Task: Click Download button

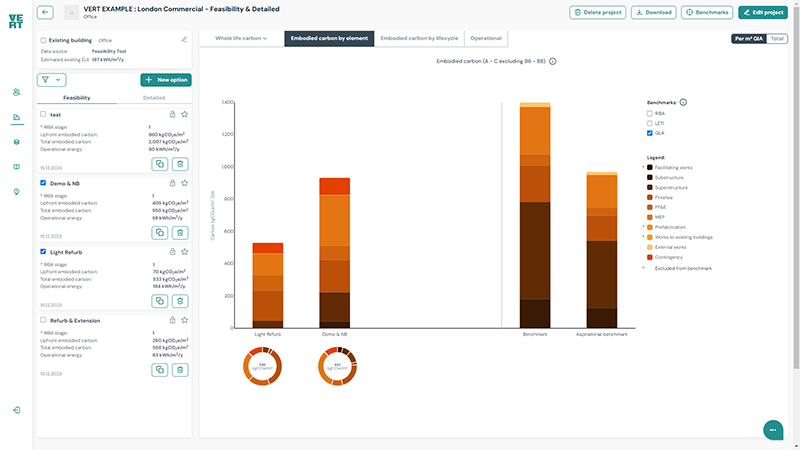Action: coord(654,12)
